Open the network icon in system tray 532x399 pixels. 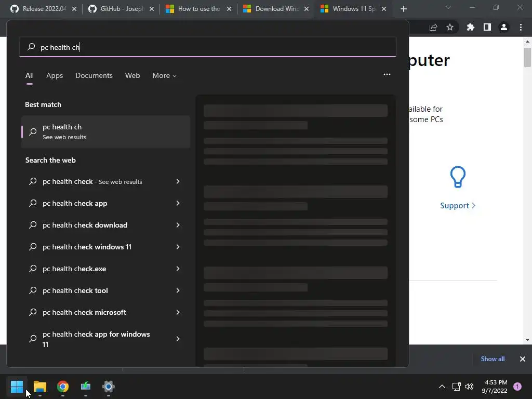point(456,387)
